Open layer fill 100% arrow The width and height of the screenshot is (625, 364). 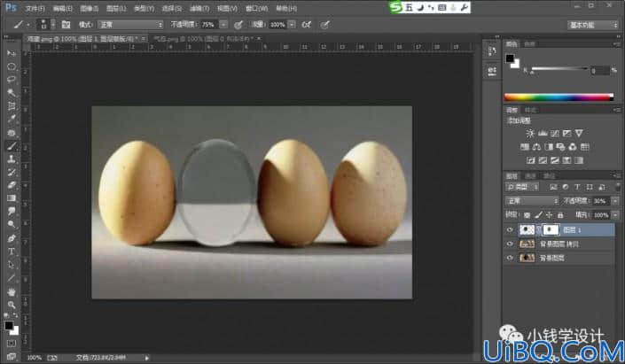[614, 215]
